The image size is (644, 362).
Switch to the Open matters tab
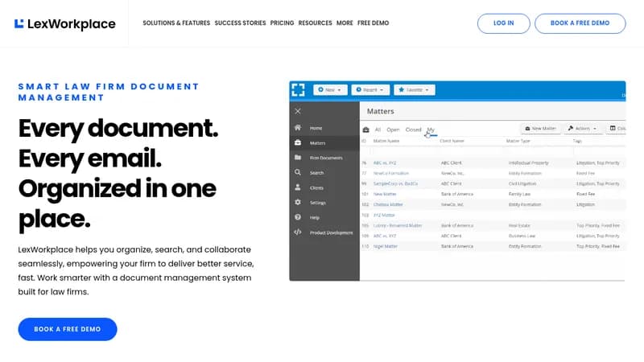tap(393, 130)
